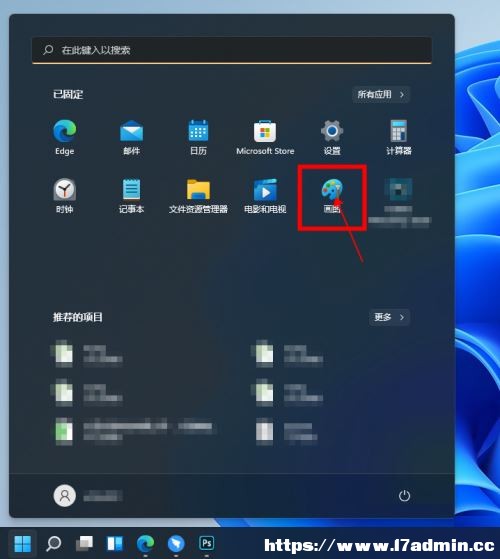Screen dimensions: 500x559
Task: Open the Settings (设置) gear app
Action: coord(332,137)
